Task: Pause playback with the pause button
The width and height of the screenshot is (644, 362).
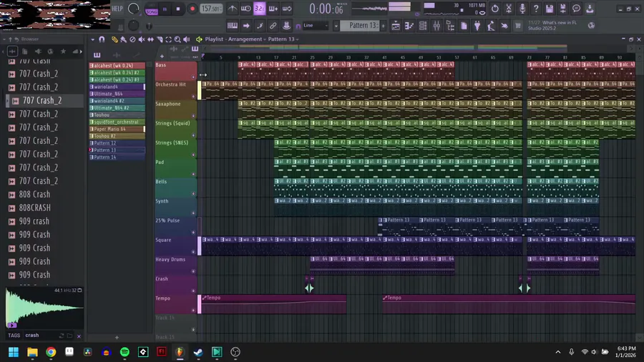Action: pos(165,9)
